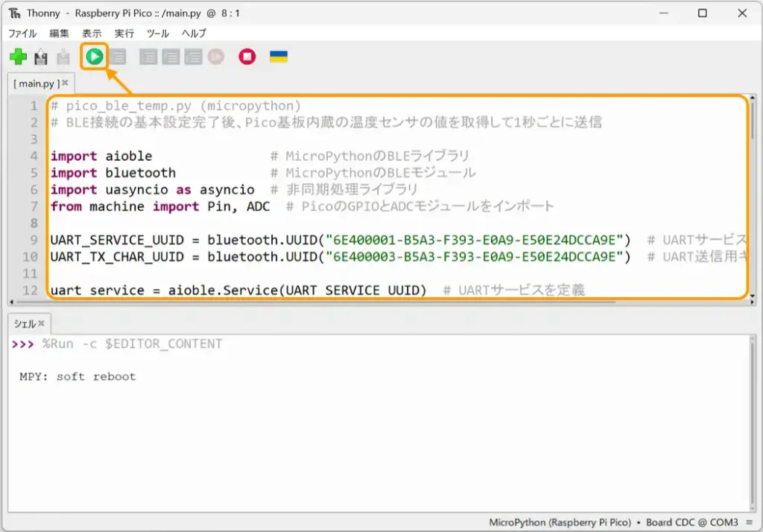The width and height of the screenshot is (763, 532).
Task: Open the 表示 menu
Action: (92, 34)
